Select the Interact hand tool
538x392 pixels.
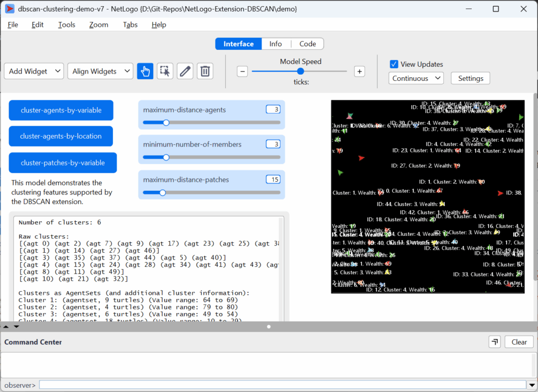(145, 71)
